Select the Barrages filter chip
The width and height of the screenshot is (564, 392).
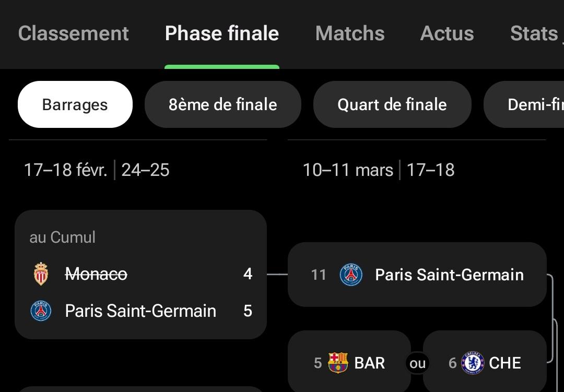[75, 104]
